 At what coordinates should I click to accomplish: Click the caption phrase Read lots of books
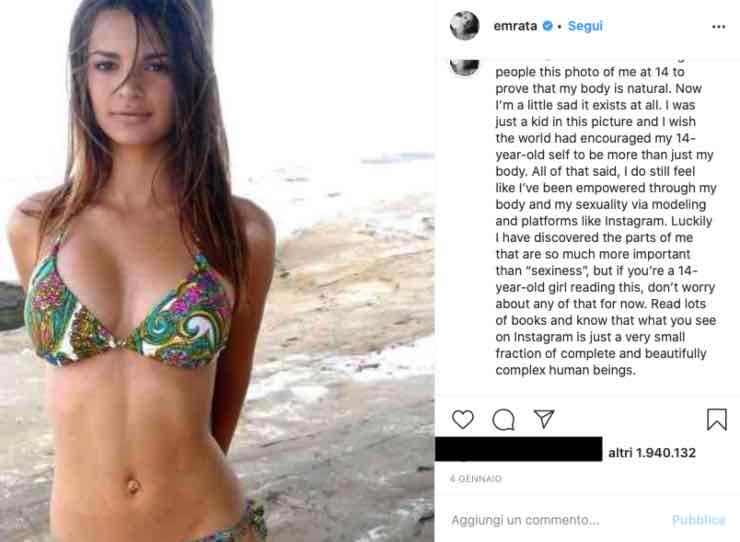tap(606, 312)
